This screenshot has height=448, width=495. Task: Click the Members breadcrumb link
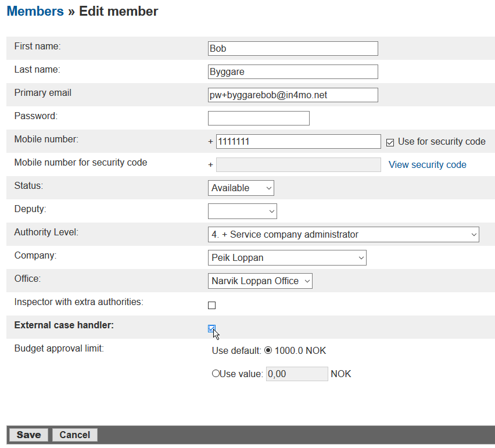[x=35, y=11]
